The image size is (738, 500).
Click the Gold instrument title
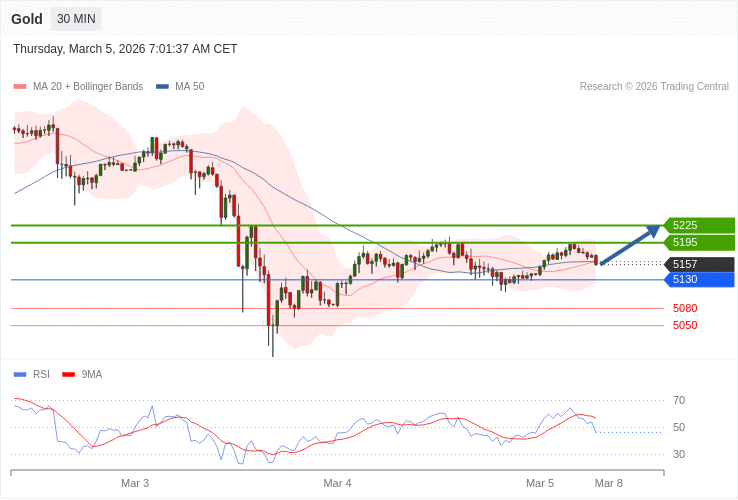[27, 19]
